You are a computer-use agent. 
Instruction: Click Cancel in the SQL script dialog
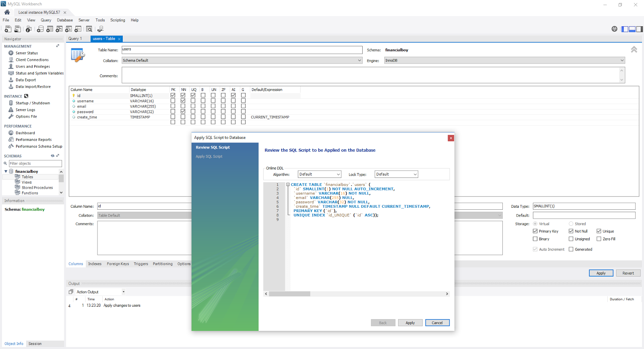point(437,323)
